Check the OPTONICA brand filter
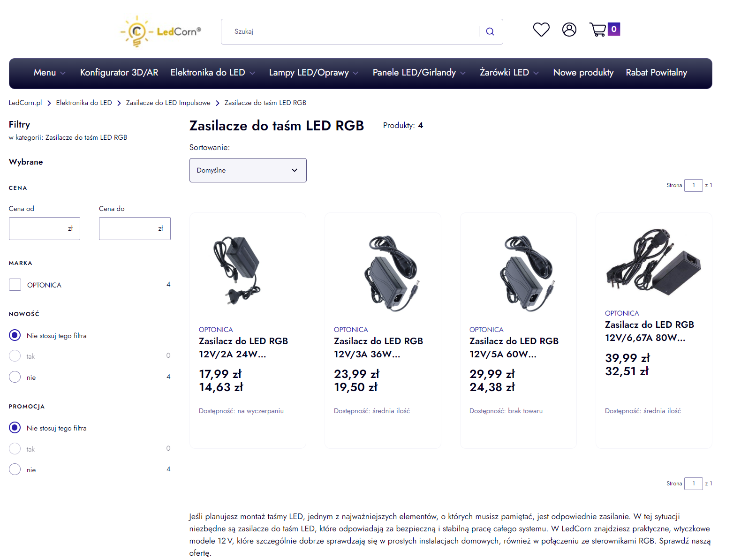This screenshot has height=559, width=756. coord(15,284)
